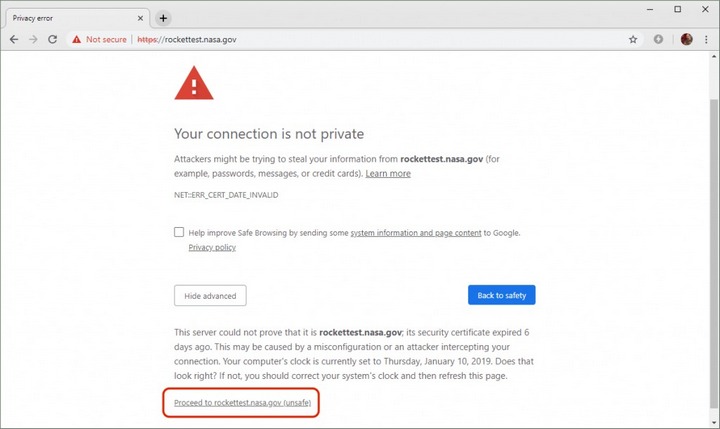720x429 pixels.
Task: Open the Chrome profile avatar
Action: point(686,39)
